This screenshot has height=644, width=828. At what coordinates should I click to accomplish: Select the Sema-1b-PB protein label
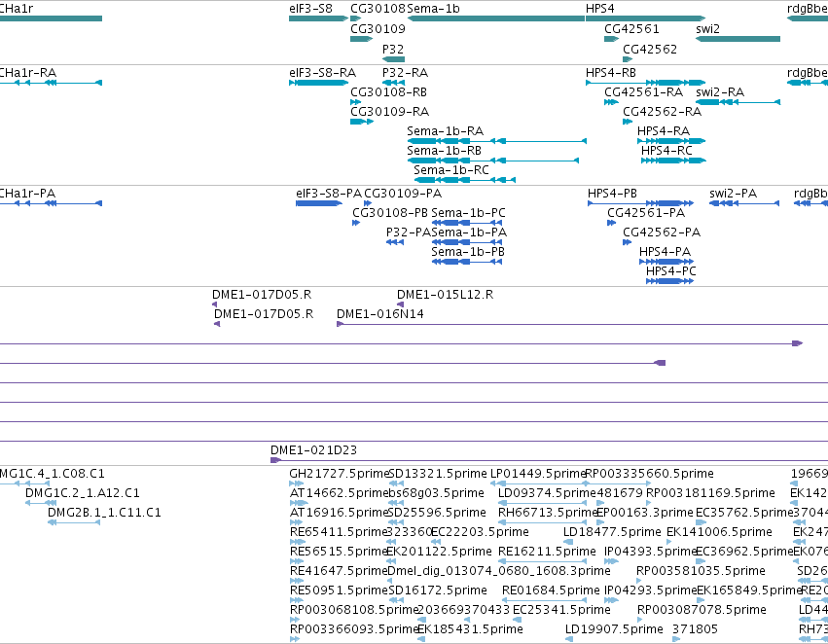(468, 252)
